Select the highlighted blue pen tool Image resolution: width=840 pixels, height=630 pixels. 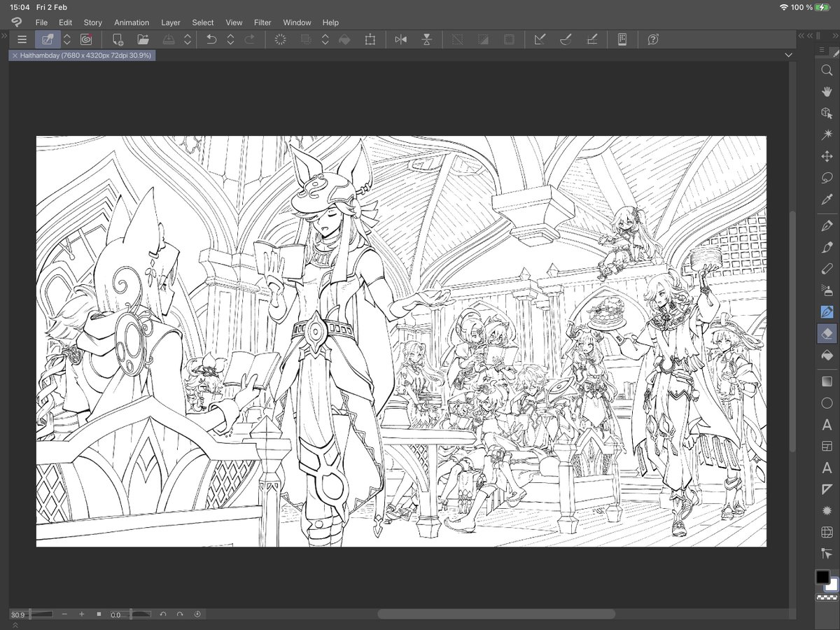[826, 311]
